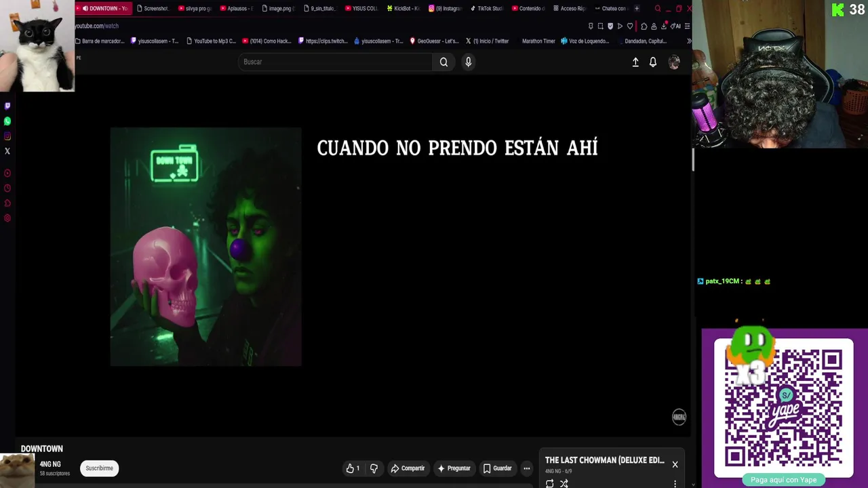The image size is (868, 488).
Task: Open X (Twitter) in the Opera GX sidebar
Action: (x=7, y=150)
